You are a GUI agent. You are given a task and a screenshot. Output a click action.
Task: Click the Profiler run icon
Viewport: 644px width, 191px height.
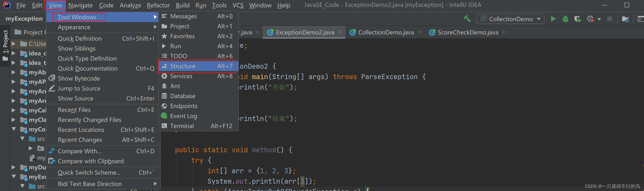click(590, 19)
